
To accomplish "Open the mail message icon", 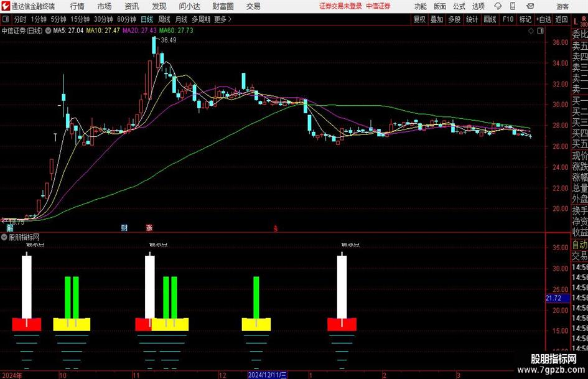I will [530, 6].
